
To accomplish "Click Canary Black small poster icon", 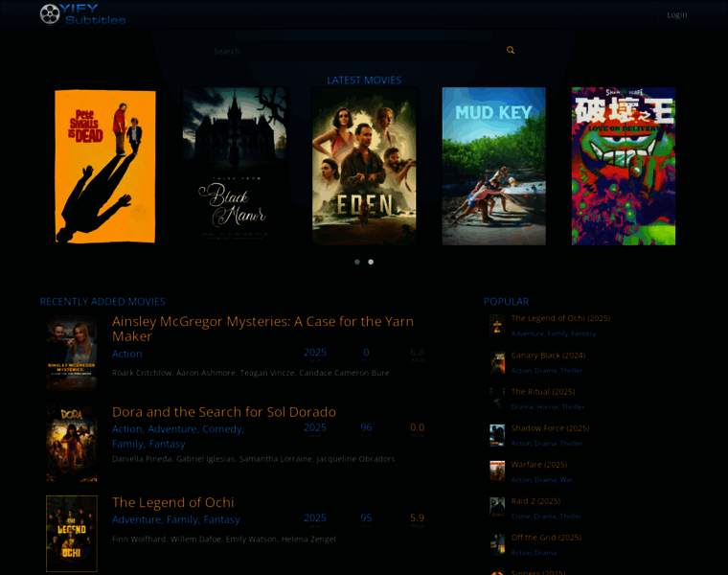I will (x=497, y=363).
